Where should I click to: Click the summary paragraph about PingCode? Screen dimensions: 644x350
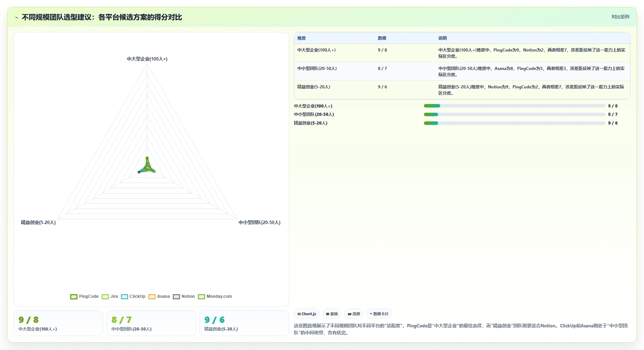[x=461, y=329]
